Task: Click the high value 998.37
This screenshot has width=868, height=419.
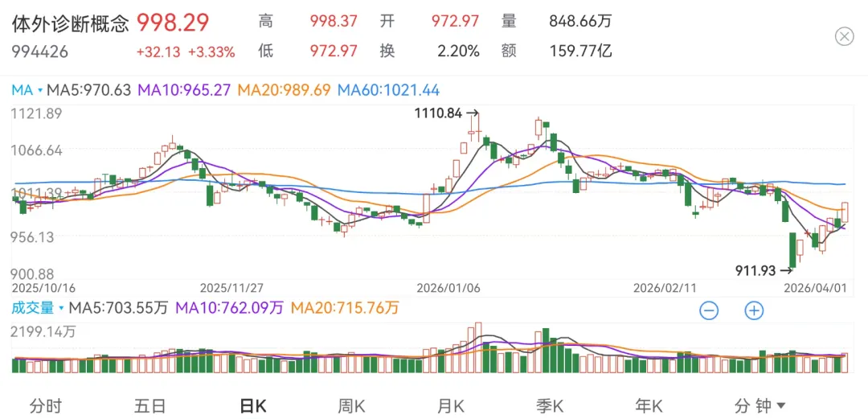Action: point(334,22)
